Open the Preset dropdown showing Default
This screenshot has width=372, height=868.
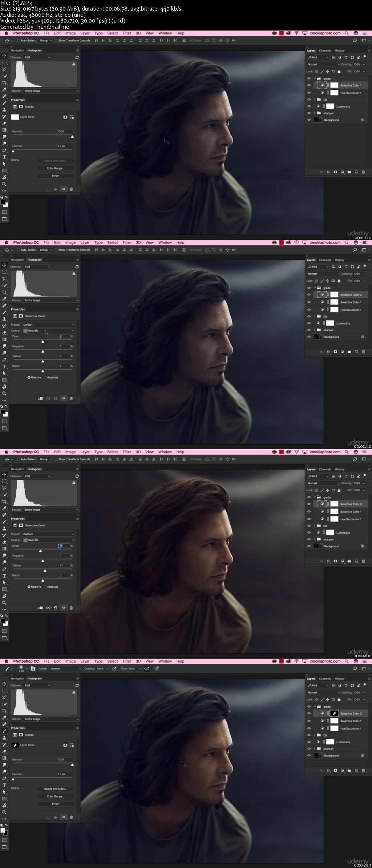48,325
